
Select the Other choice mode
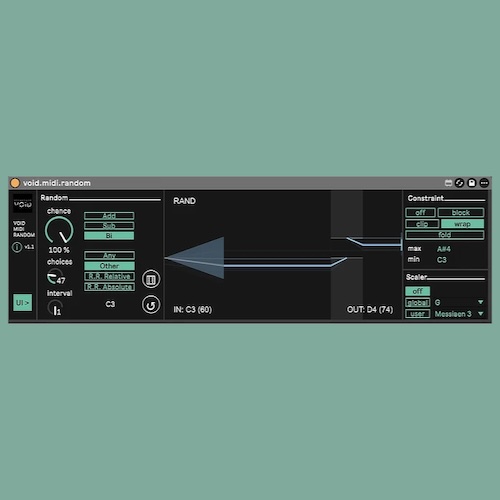(x=109, y=266)
